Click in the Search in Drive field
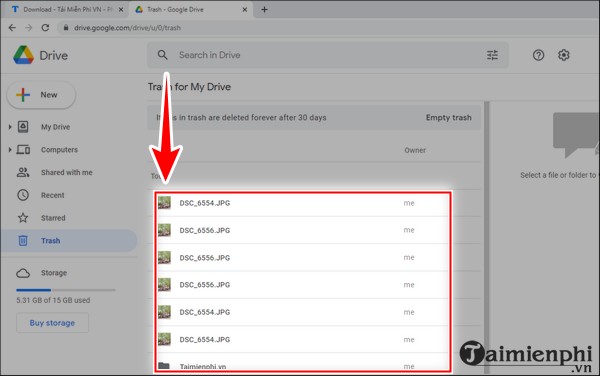Viewport: 600px width, 376px height. (328, 55)
